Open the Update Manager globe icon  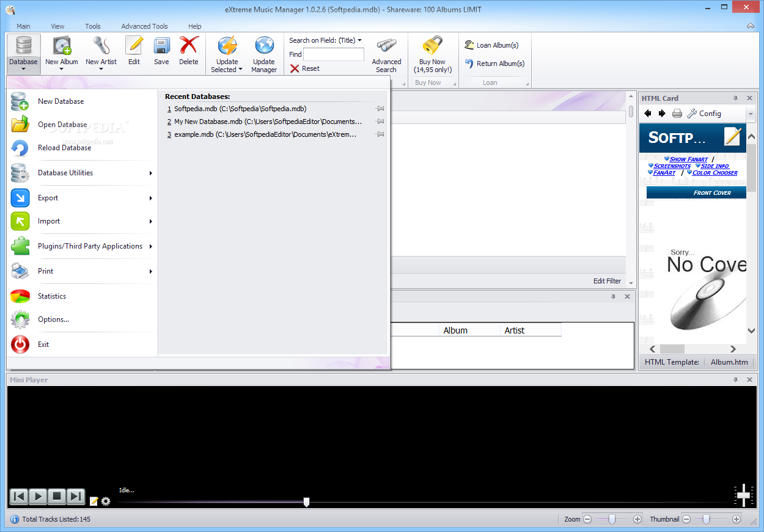pos(264,46)
